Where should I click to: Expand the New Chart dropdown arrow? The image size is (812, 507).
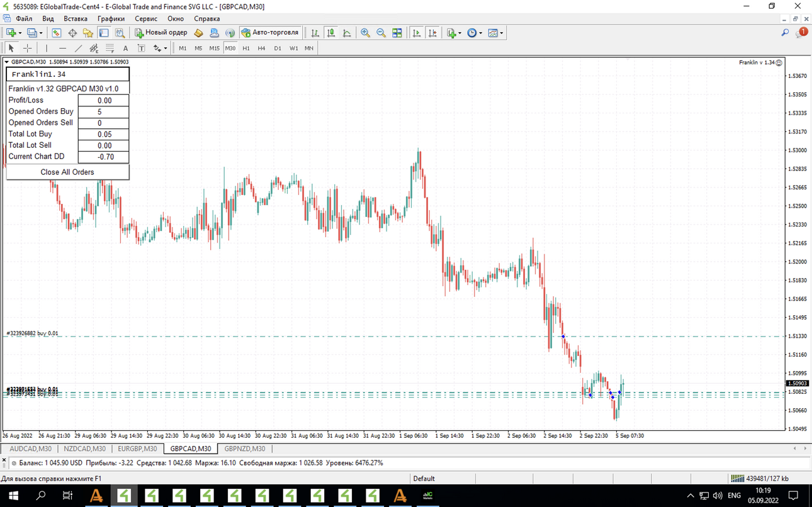click(20, 33)
